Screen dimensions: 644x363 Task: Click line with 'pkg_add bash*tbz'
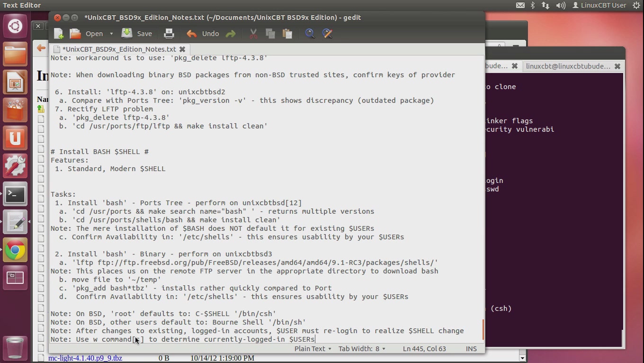pyautogui.click(x=195, y=288)
